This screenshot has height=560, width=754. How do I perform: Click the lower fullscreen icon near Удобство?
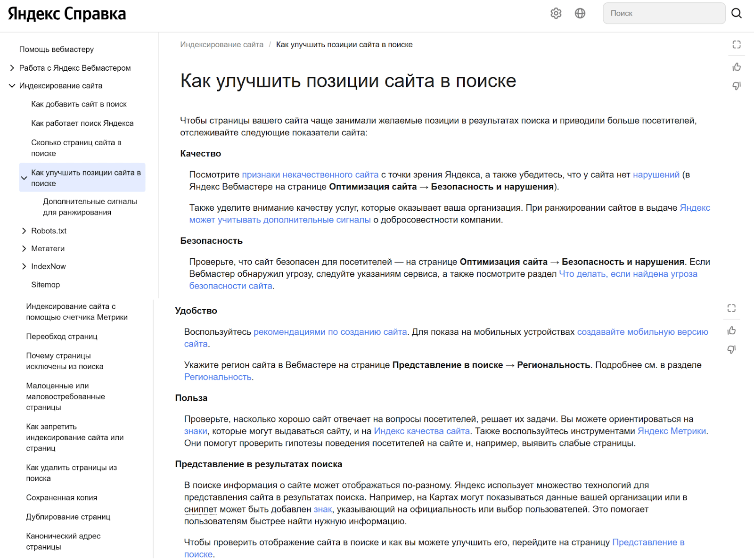(731, 308)
